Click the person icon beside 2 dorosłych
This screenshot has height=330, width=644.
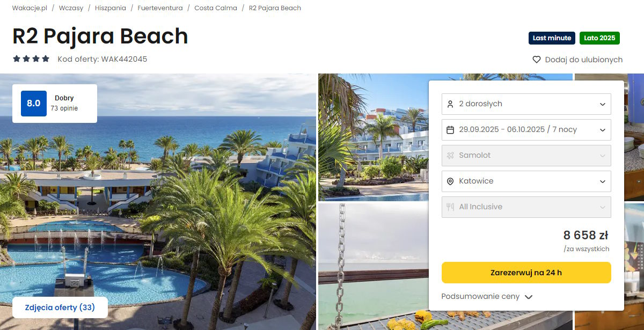(450, 104)
